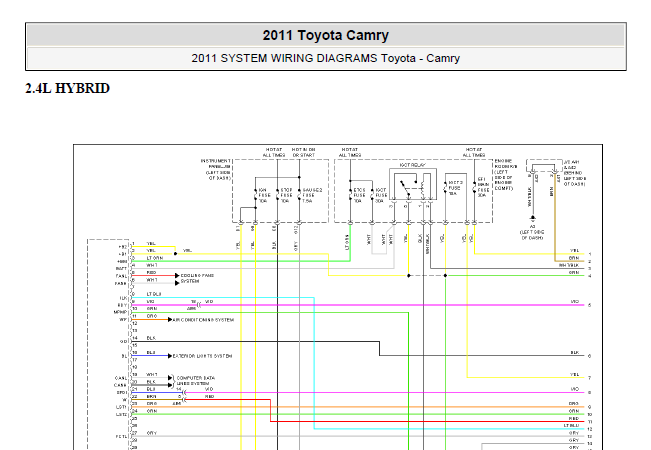This screenshot has height=450, width=651.
Task: Click vertical 'WHT/BLK' label under J/C A41
Action: tap(529, 197)
